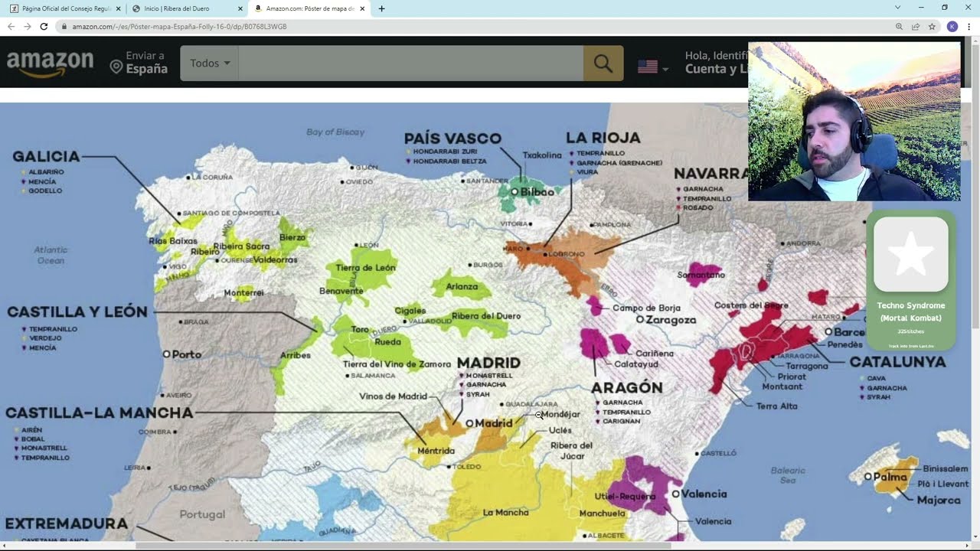Close the Página Oficial del Consejo tab

pos(118,8)
